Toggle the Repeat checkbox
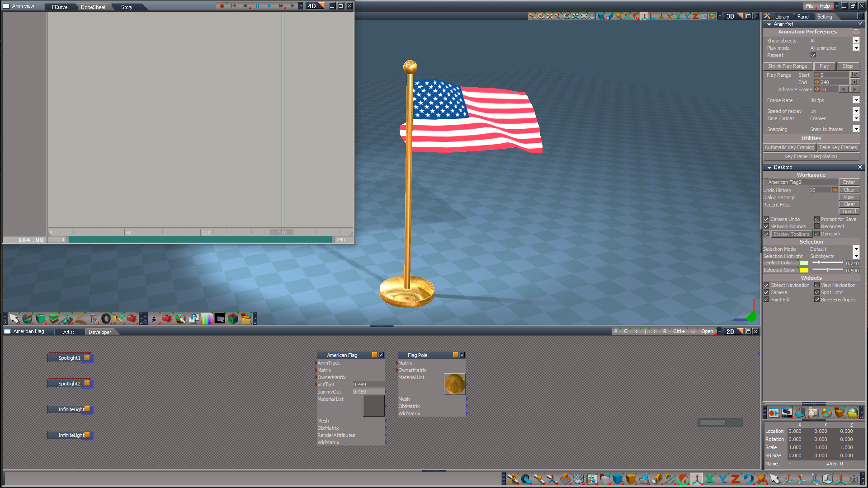Image resolution: width=868 pixels, height=488 pixels. tap(813, 55)
